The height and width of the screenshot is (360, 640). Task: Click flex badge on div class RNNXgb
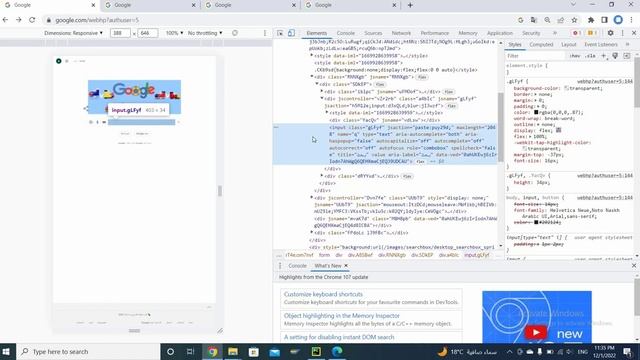422,77
